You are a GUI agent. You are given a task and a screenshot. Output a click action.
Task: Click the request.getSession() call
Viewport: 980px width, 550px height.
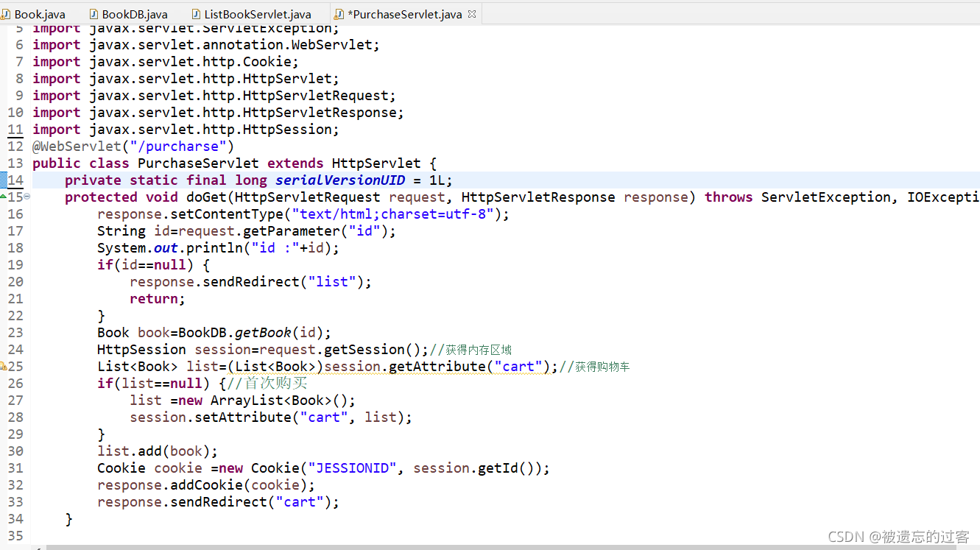click(x=340, y=350)
